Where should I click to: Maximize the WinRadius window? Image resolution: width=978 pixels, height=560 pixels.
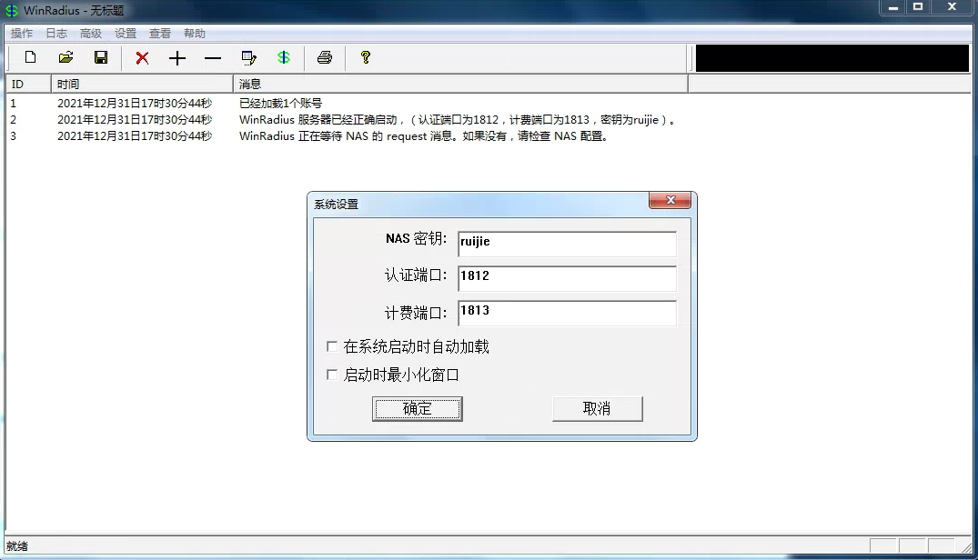(x=918, y=7)
